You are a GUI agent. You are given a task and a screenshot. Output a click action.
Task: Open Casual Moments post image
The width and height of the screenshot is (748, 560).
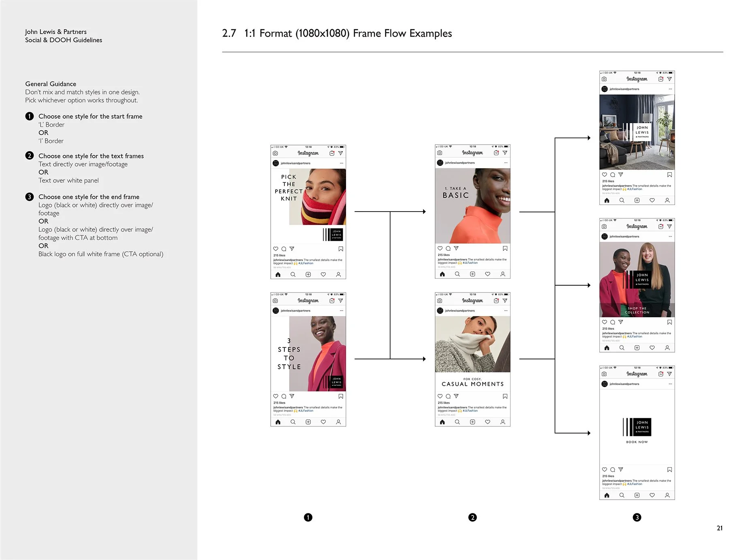[x=473, y=354]
